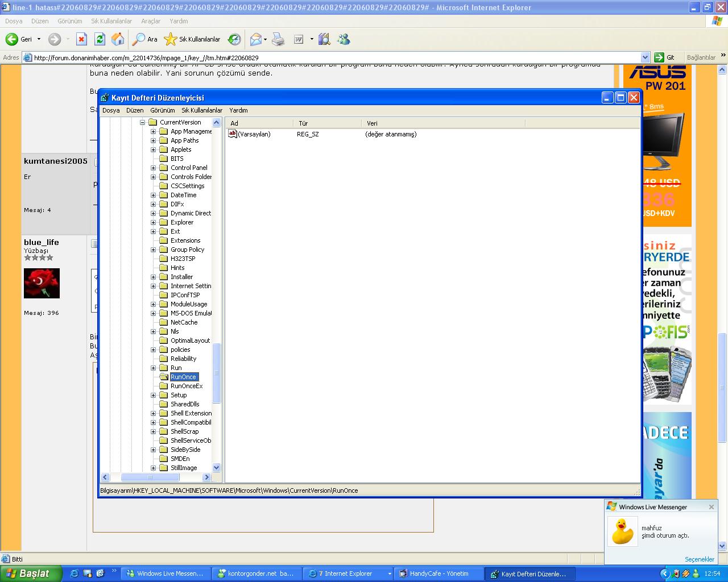This screenshot has height=582, width=728.
Task: Open the Yardım menu in Registry Editor
Action: point(238,110)
